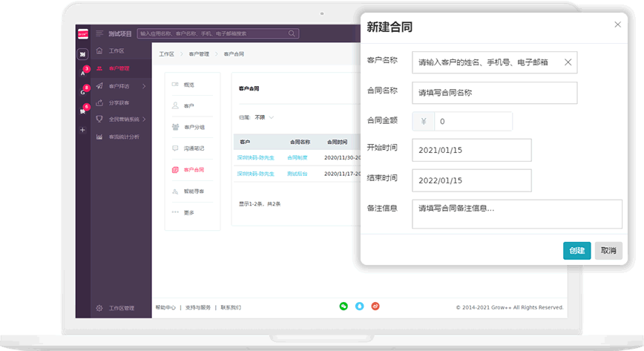Click the WeChat icon in the footer
Screen dimensions: 644x351
click(344, 306)
